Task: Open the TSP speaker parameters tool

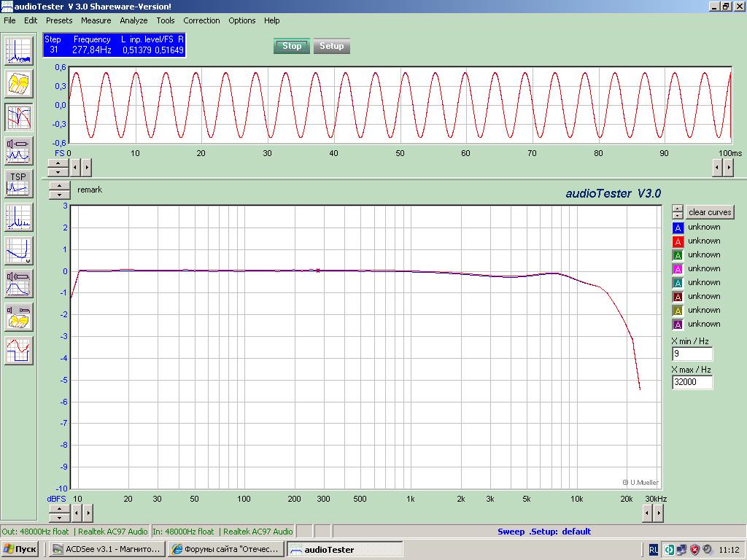Action: pos(19,184)
